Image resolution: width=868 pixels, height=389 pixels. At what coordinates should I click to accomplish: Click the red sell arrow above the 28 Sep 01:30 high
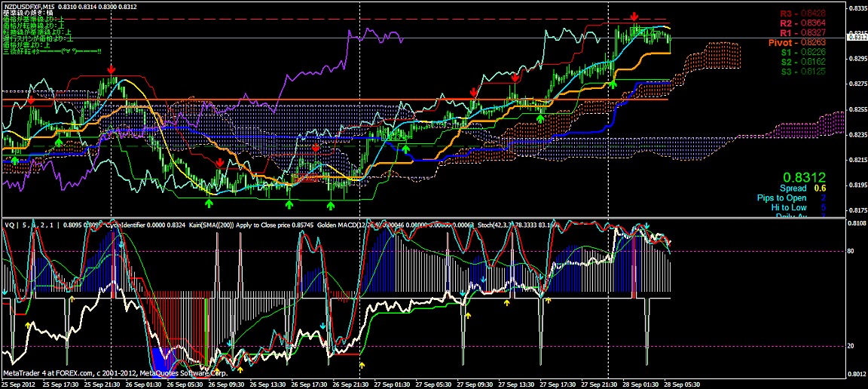[634, 16]
